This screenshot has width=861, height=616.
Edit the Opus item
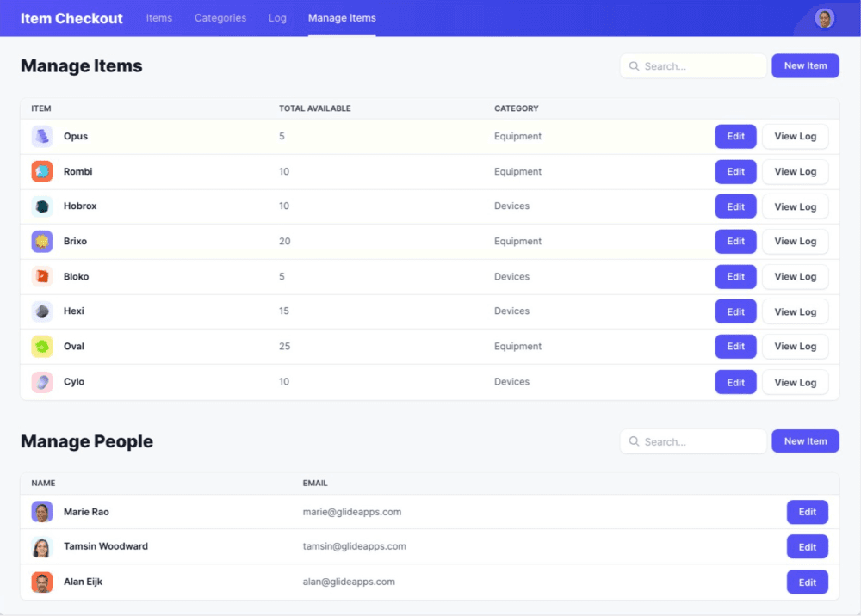click(735, 137)
